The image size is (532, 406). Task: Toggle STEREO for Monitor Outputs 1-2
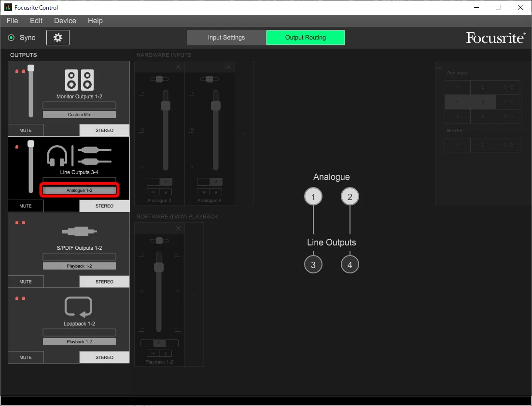[x=104, y=130]
